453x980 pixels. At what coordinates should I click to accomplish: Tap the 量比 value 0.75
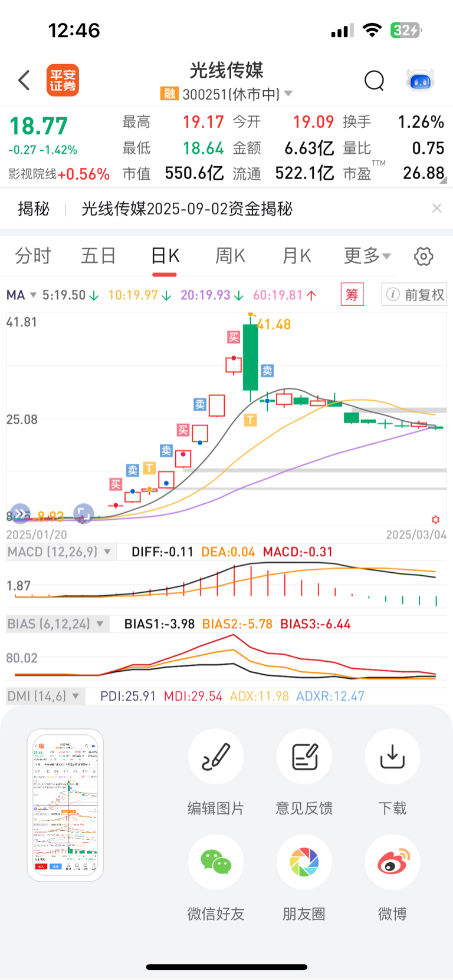pyautogui.click(x=428, y=148)
